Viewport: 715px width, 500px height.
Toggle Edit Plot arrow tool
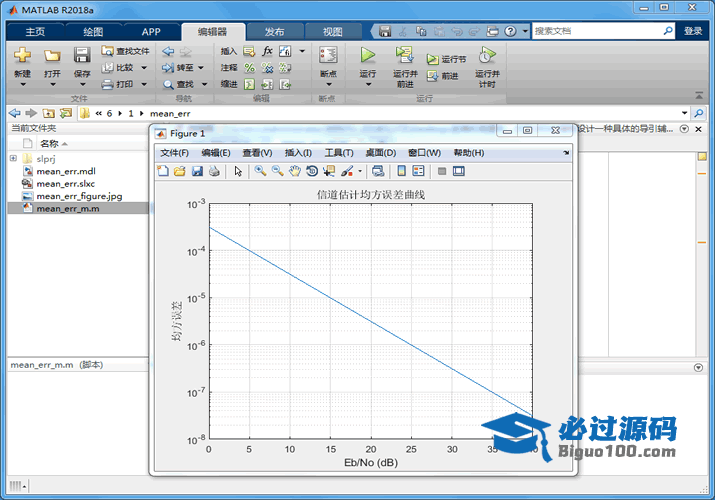point(238,171)
